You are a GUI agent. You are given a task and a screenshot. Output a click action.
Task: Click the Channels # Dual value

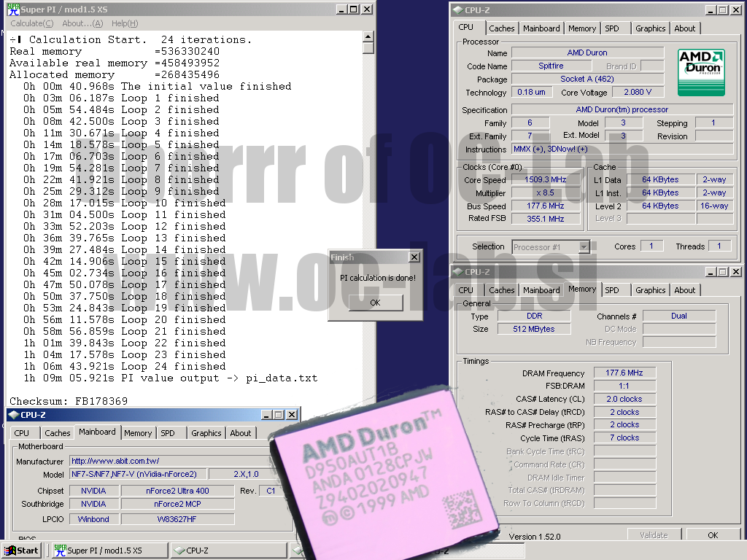click(679, 316)
